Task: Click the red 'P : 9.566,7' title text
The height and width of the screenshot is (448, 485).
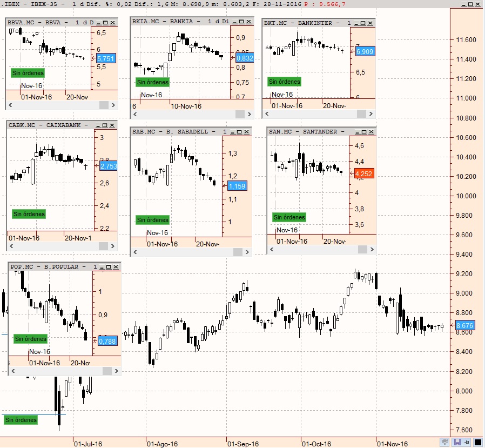Action: (325, 4)
